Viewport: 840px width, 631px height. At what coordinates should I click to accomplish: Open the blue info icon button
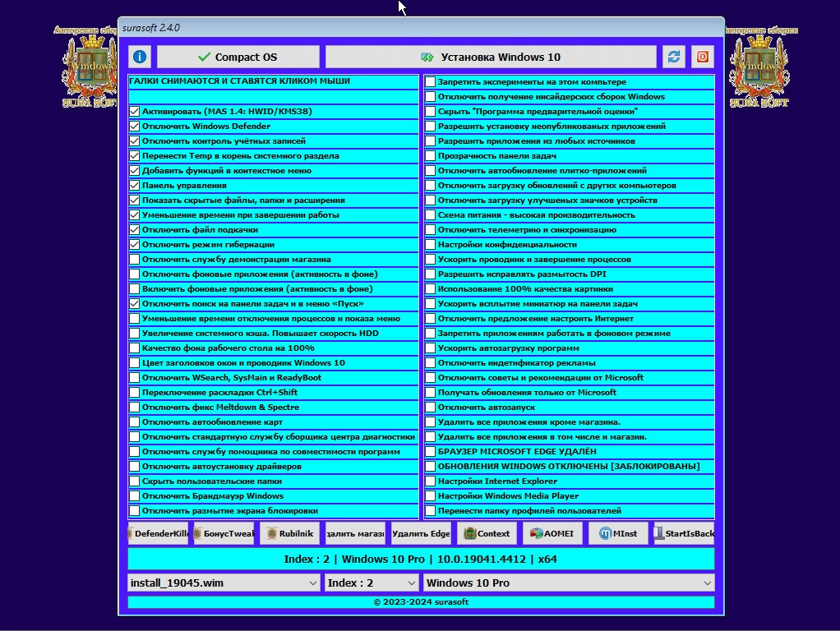coord(140,57)
